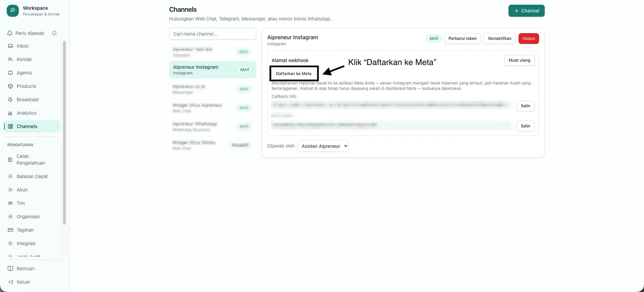Click the Tagihan credit card icon

tap(10, 230)
